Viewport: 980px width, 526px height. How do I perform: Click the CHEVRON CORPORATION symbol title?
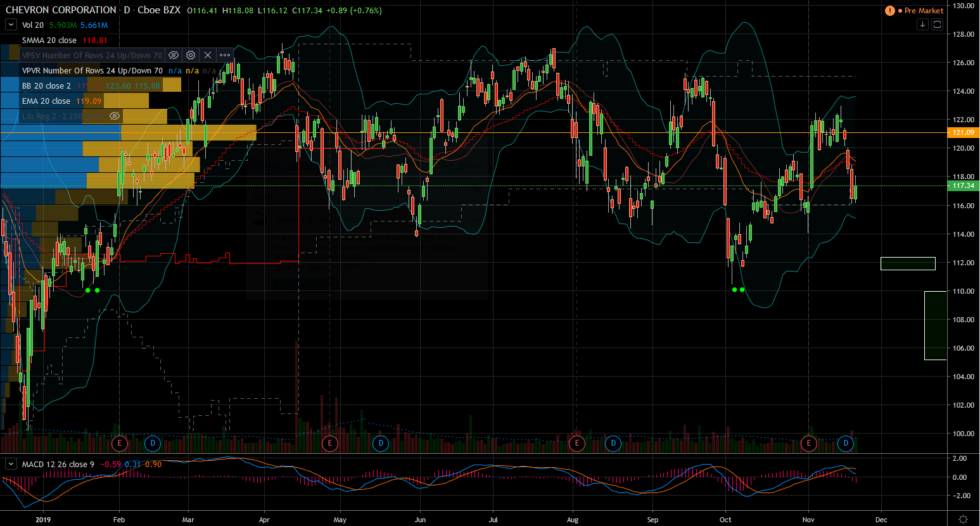click(x=61, y=10)
